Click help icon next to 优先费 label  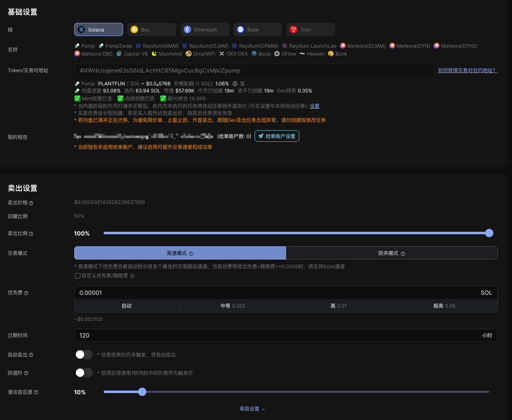point(26,293)
